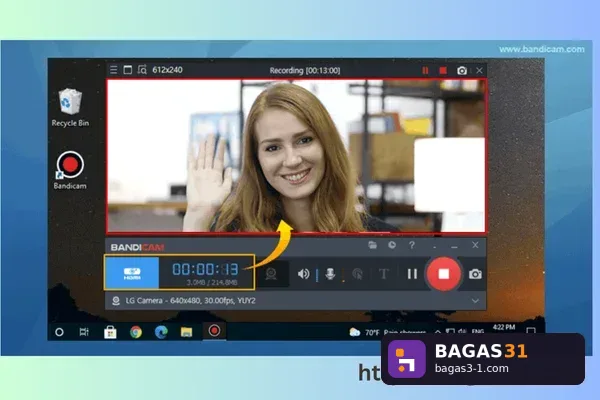600x400 pixels.
Task: Click Recording [00:13:00] status text
Action: [305, 70]
